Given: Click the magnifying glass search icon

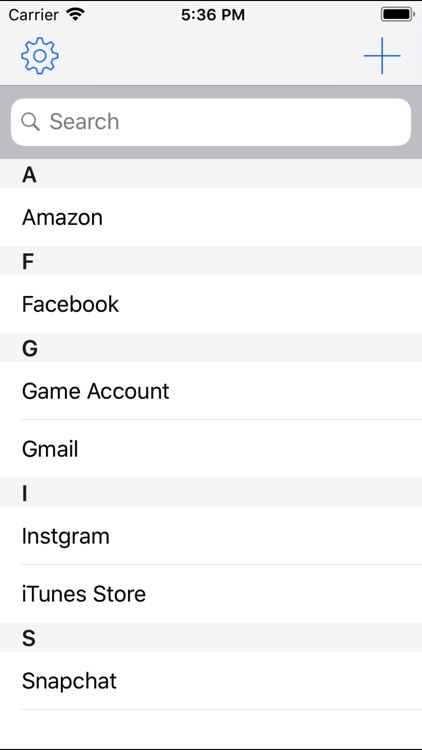Looking at the screenshot, I should (30, 122).
